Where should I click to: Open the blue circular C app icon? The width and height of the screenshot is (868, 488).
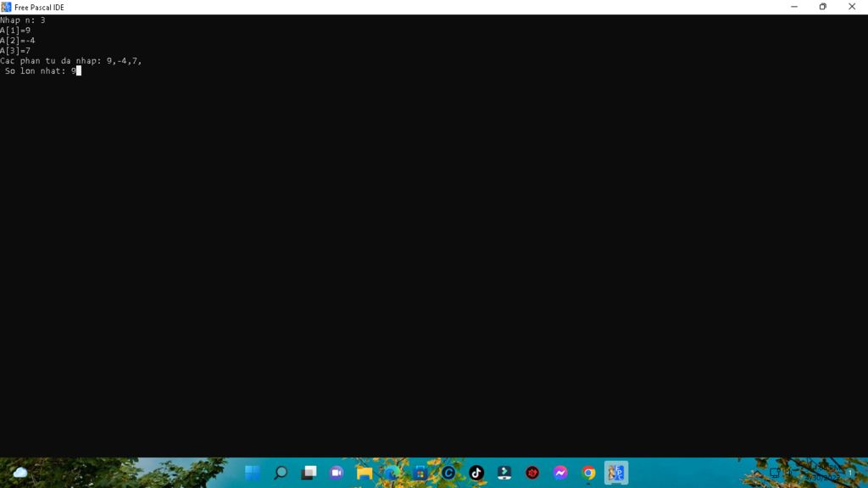click(448, 473)
